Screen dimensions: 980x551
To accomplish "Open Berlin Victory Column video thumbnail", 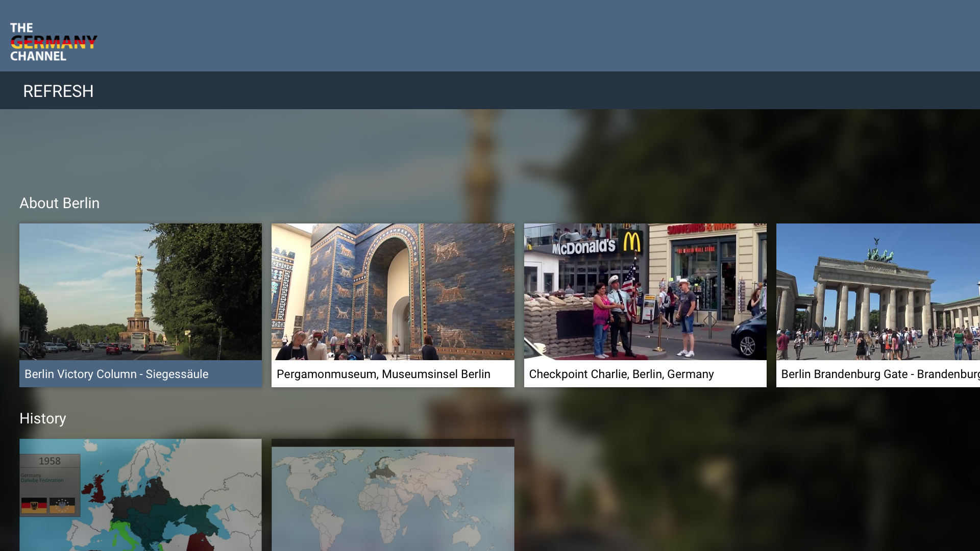I will coord(140,292).
